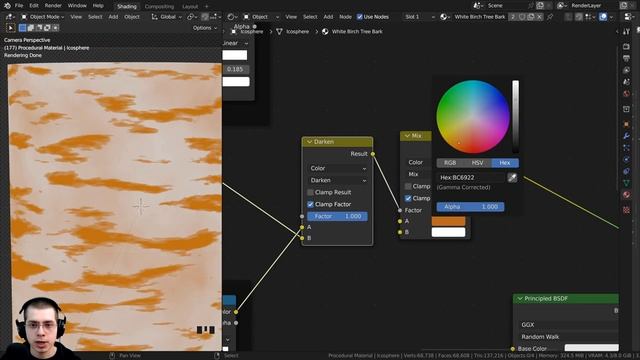Image resolution: width=640 pixels, height=360 pixels.
Task: Open the Object Mode dropdown
Action: point(42,17)
